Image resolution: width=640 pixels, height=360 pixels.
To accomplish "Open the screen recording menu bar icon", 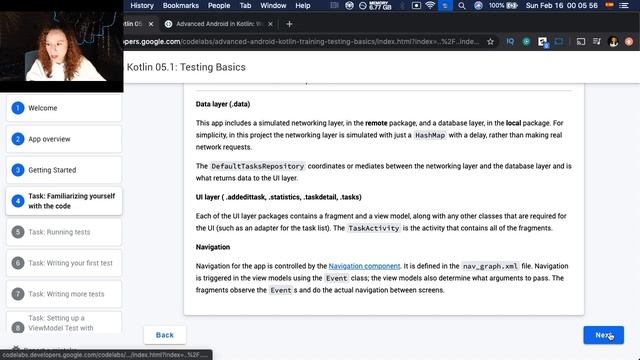I will click(x=416, y=5).
